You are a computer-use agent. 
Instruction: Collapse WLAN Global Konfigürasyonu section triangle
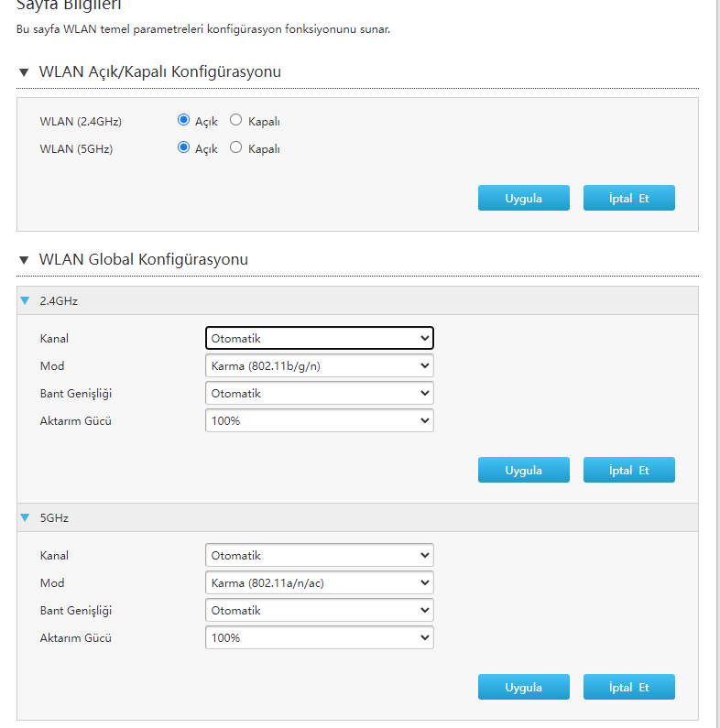[24, 260]
